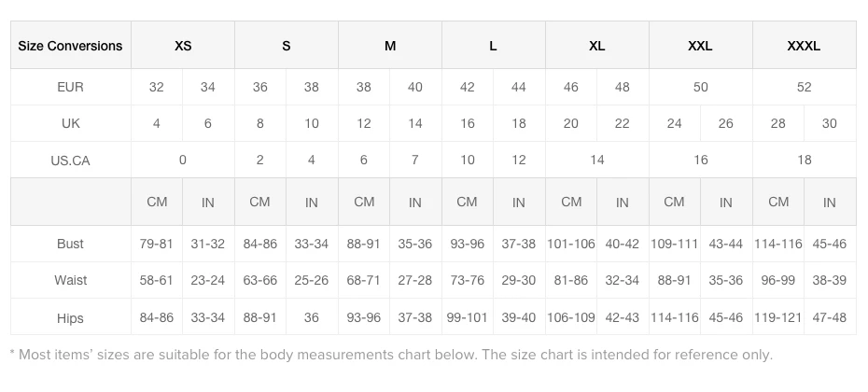
Task: Click the Bust row label
Action: [x=71, y=244]
